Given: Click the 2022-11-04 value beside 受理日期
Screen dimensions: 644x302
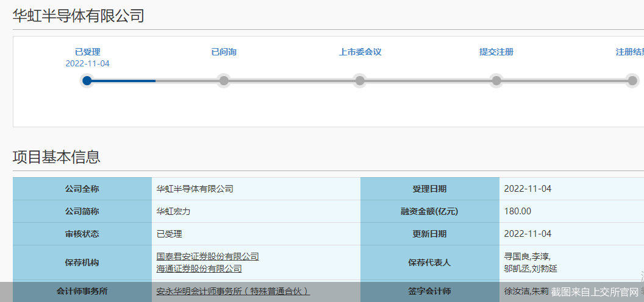Looking at the screenshot, I should (528, 189).
